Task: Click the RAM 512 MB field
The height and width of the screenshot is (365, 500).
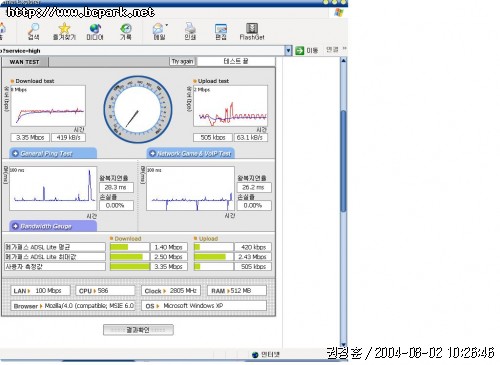Action: tap(237, 291)
